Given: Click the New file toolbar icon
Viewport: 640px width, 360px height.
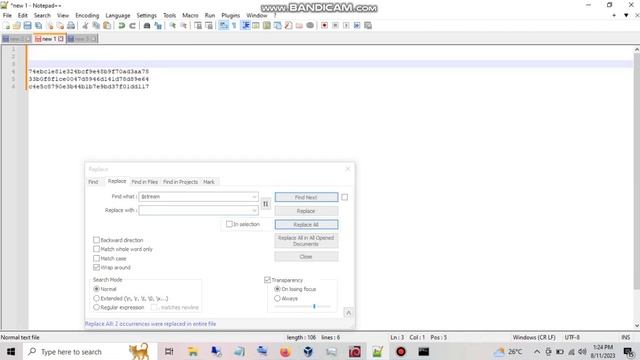Looking at the screenshot, I should coord(7,26).
